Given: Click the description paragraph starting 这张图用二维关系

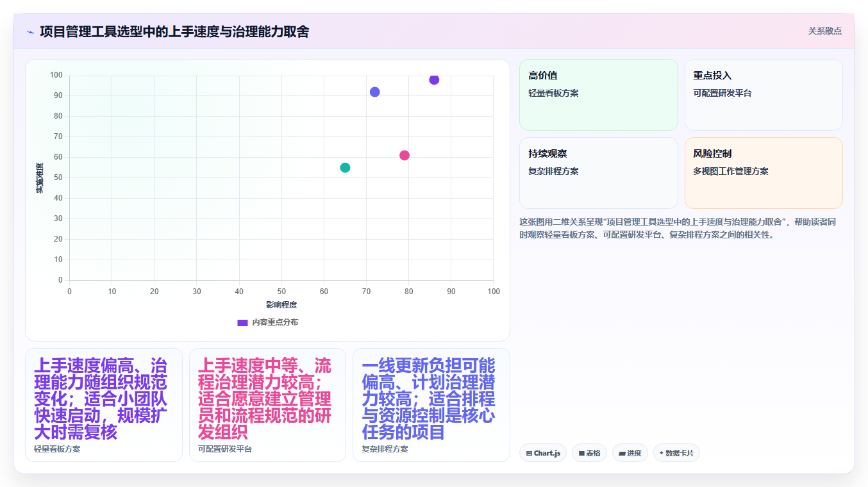Looking at the screenshot, I should (x=678, y=228).
